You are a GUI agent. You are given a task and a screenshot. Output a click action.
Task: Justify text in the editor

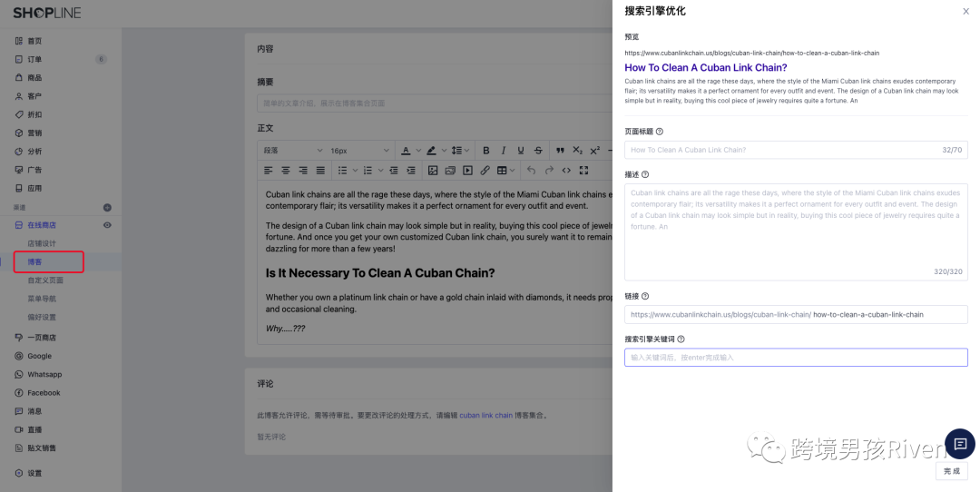320,170
